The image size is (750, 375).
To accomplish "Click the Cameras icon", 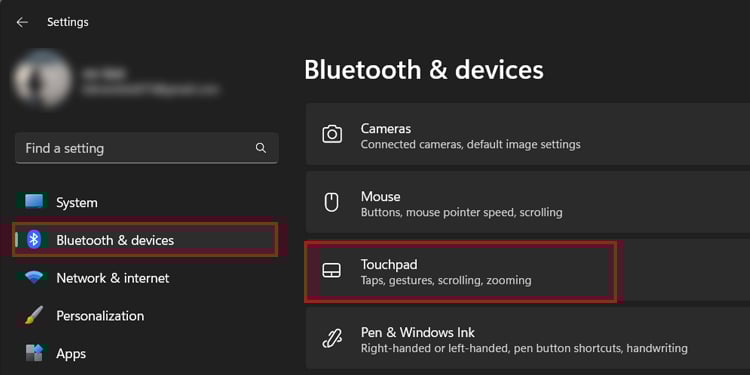I will (331, 134).
